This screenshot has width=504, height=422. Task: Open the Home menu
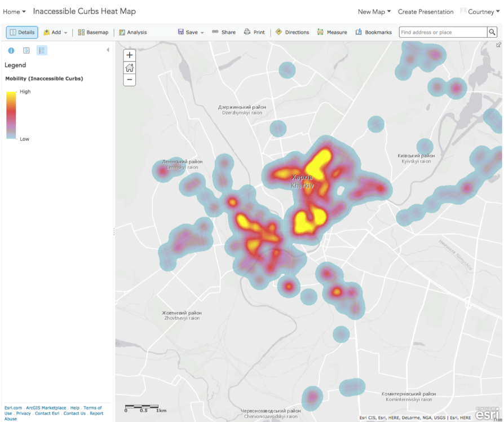pos(13,11)
